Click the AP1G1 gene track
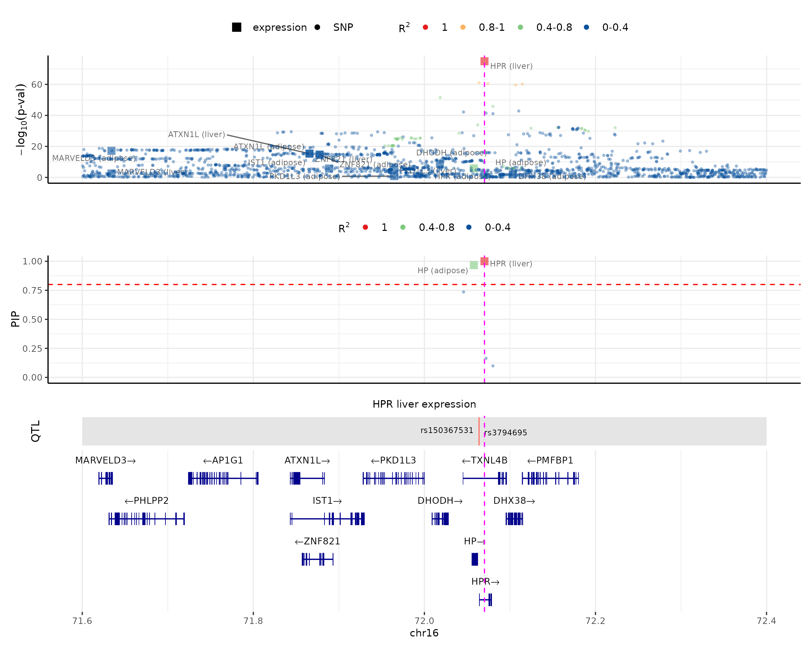This screenshot has height=650, width=812. click(223, 479)
